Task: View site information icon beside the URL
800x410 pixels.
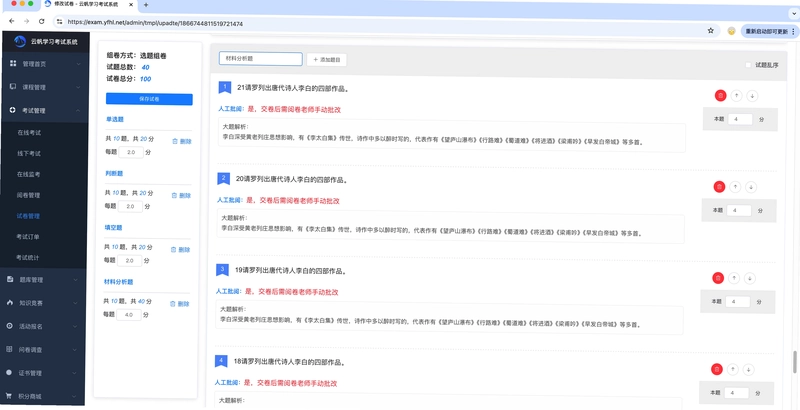Action: [x=59, y=22]
